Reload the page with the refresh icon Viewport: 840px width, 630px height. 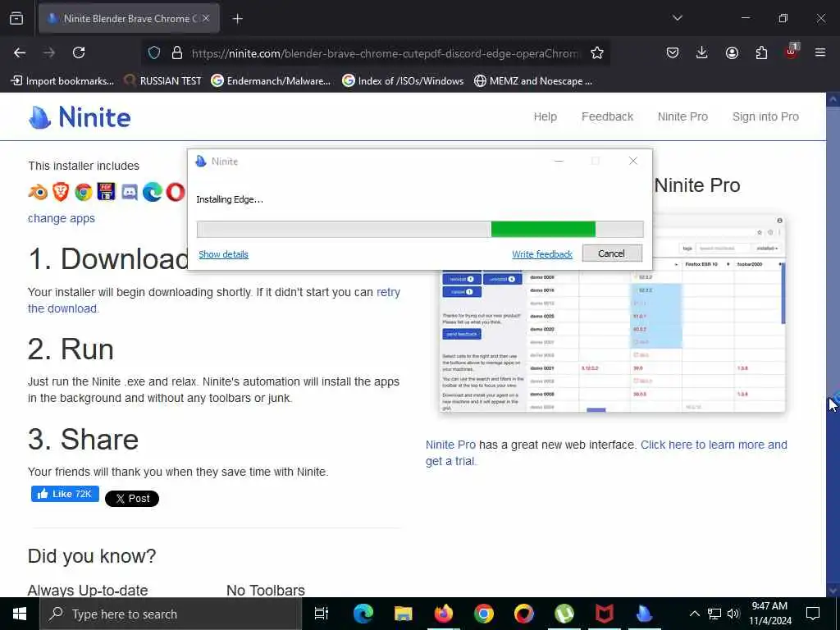pyautogui.click(x=79, y=52)
